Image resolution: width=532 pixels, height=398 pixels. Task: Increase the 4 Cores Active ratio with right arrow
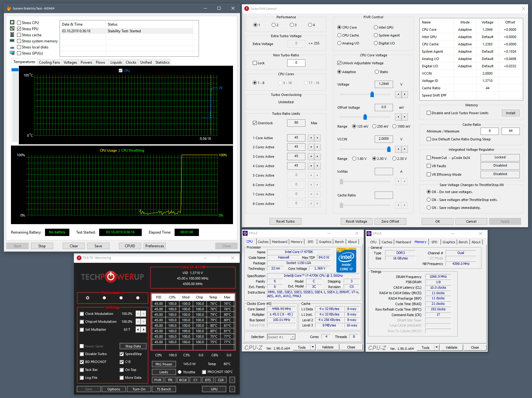(317, 166)
